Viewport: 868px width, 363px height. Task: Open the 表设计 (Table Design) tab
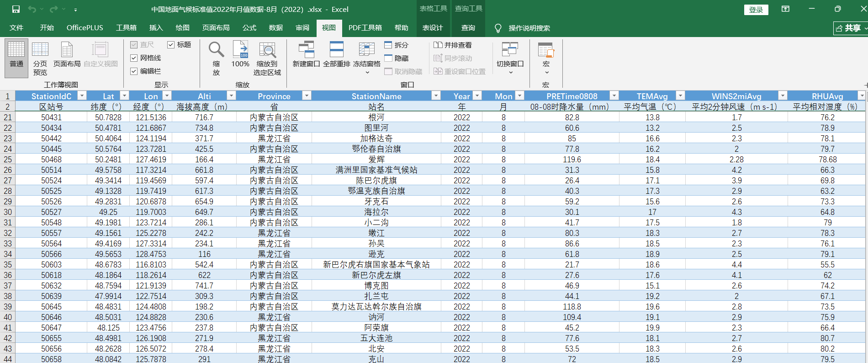coord(432,28)
